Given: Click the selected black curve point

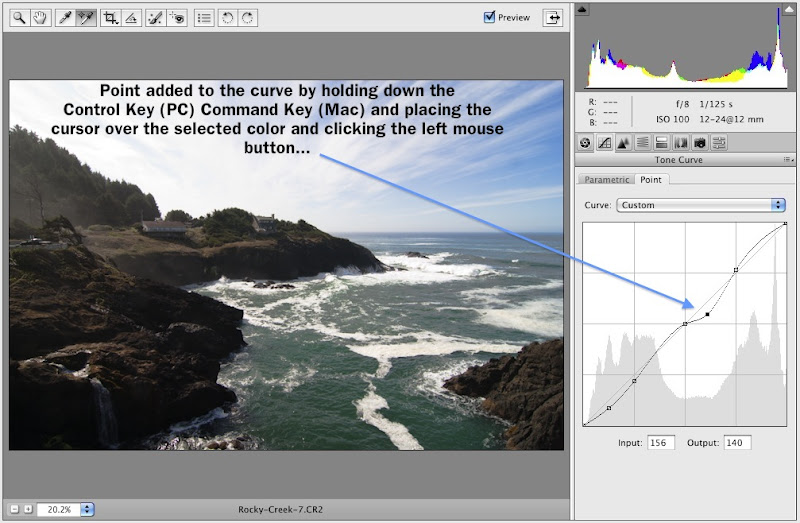Looking at the screenshot, I should pos(708,314).
